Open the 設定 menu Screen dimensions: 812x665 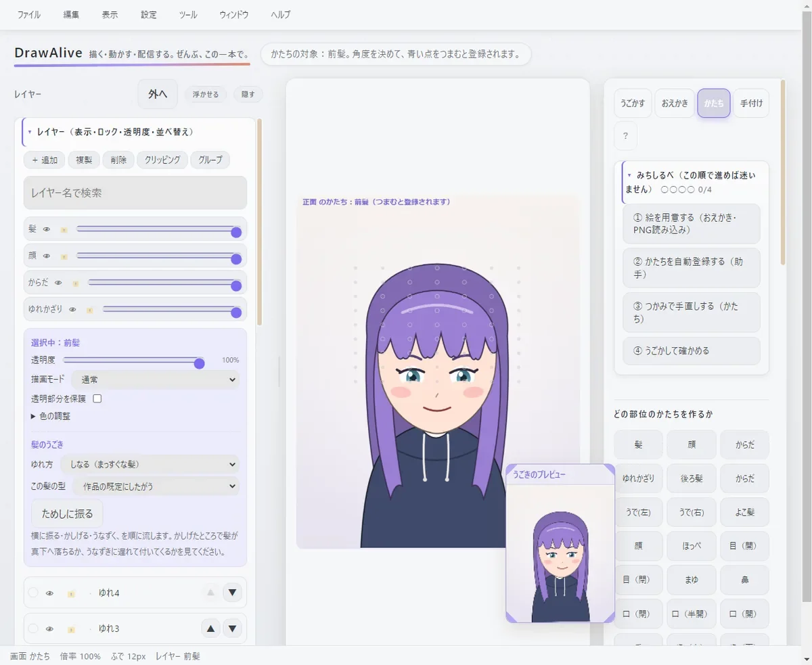[x=149, y=15]
